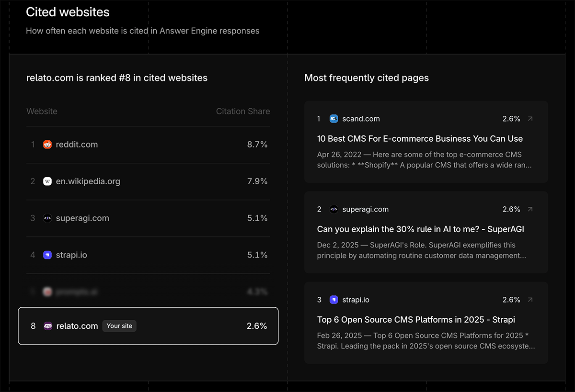Click the relato.com site logo icon
575x392 pixels.
(x=48, y=326)
